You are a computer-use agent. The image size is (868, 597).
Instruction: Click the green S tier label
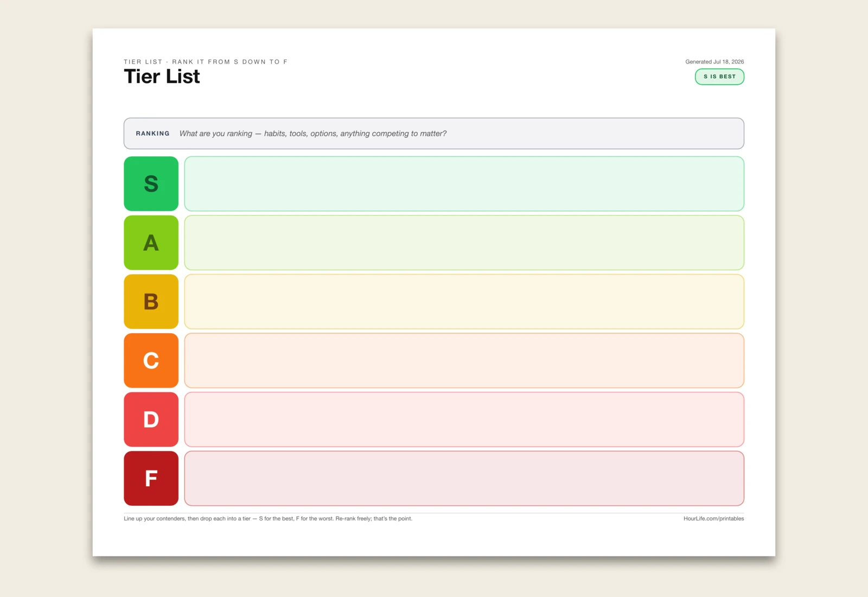151,183
